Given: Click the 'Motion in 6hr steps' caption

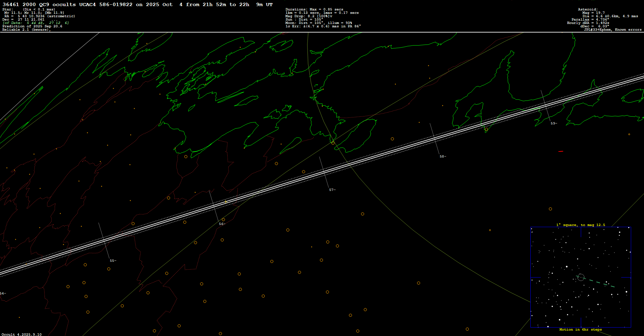Looking at the screenshot, I should 581,330.
